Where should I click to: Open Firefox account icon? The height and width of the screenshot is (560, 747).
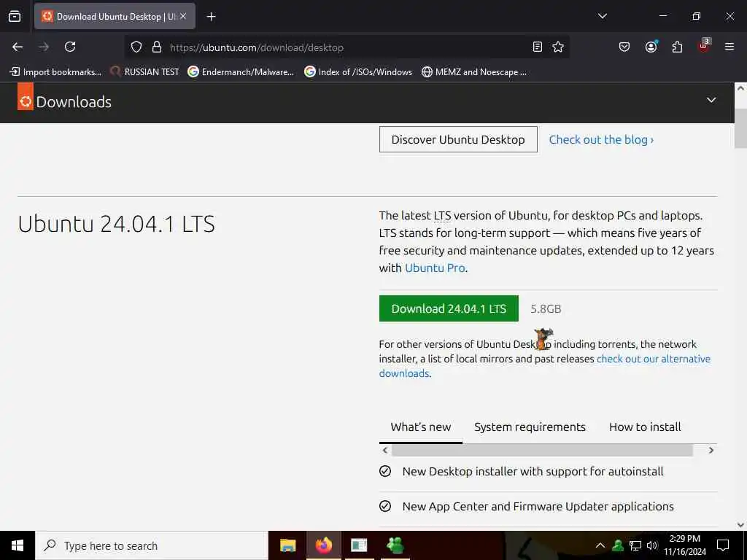651,47
